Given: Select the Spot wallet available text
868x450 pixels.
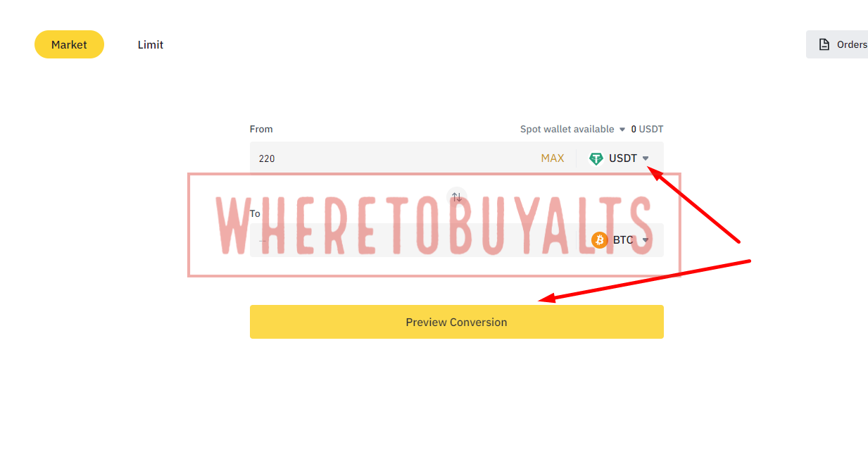Looking at the screenshot, I should click(x=567, y=129).
